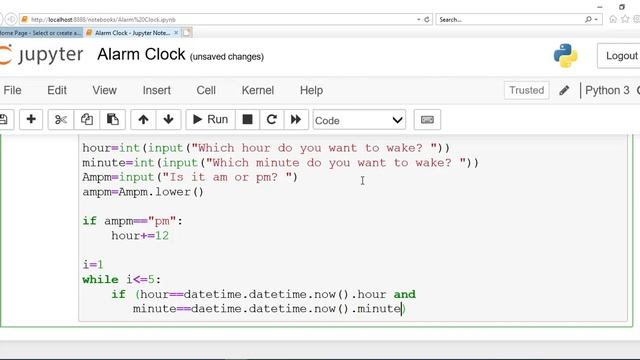
Task: Click the ampm=Ampm.lower() line
Action: (143, 192)
